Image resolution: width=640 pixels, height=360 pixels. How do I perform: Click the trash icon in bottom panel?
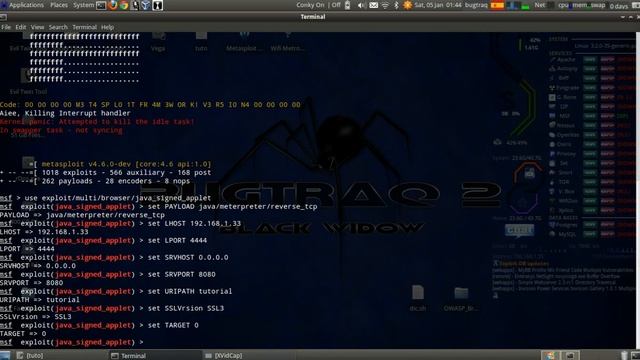click(624, 356)
